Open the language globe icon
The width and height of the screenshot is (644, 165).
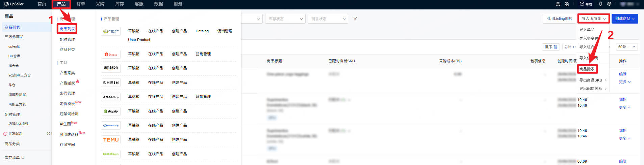click(558, 4)
